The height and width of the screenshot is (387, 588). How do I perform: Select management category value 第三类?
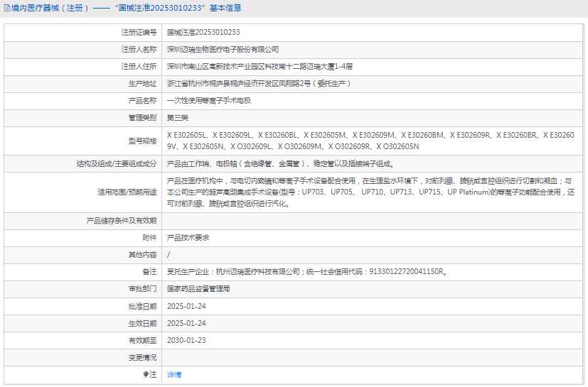pyautogui.click(x=177, y=118)
